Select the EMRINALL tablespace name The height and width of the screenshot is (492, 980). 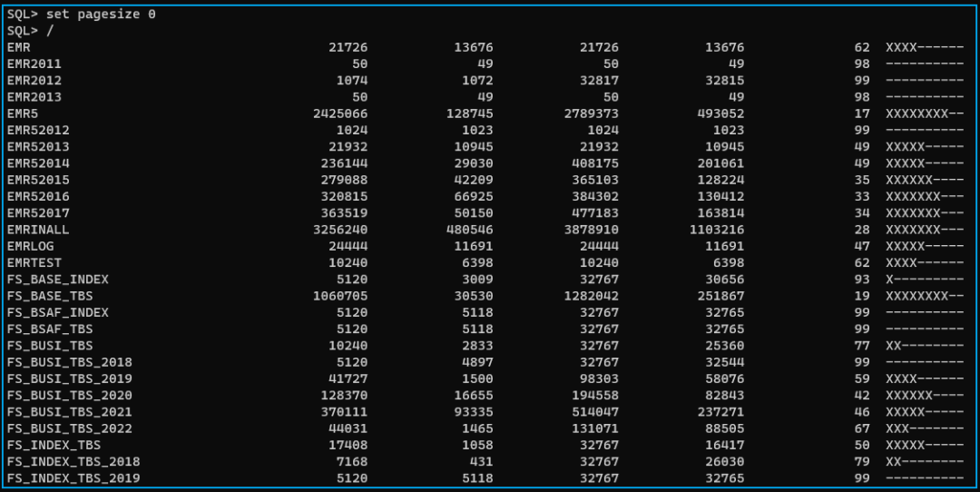[38, 230]
